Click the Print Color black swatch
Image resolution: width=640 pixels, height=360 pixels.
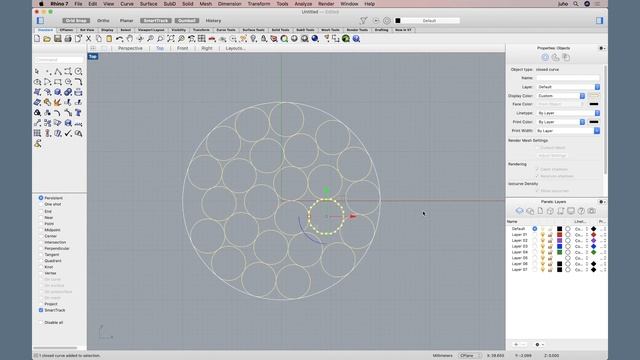pos(594,122)
